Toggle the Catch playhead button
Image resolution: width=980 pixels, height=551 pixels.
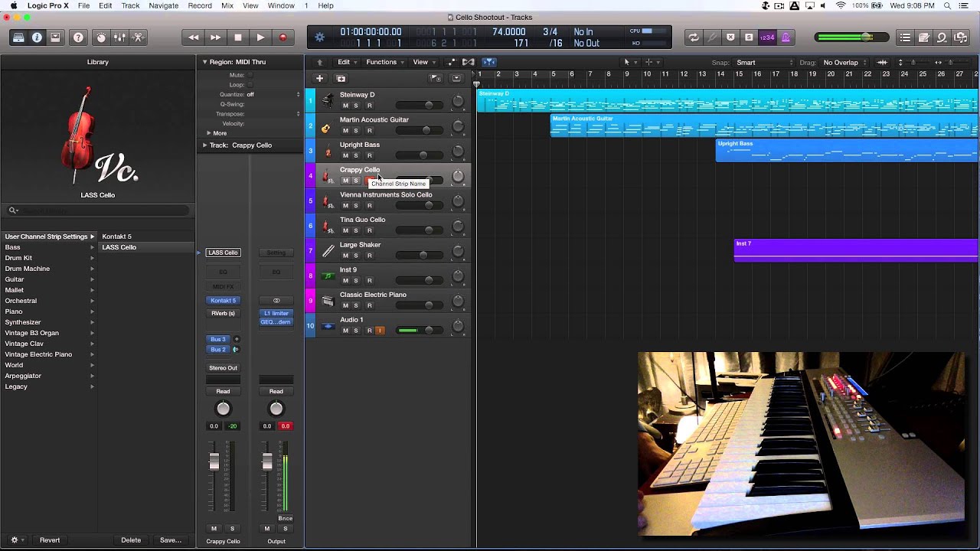click(x=489, y=62)
